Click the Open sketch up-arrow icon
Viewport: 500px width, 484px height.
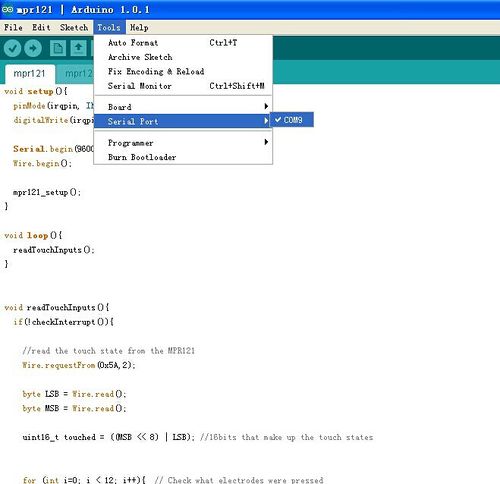(79, 48)
